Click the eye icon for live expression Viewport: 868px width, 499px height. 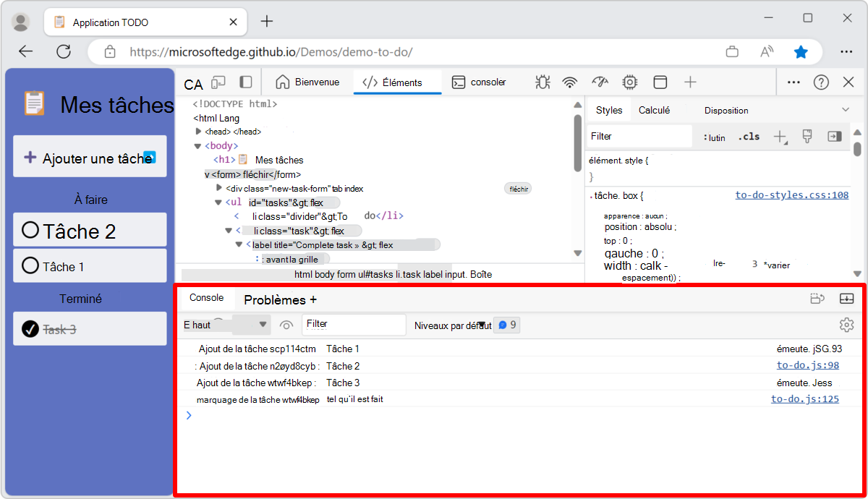(286, 325)
